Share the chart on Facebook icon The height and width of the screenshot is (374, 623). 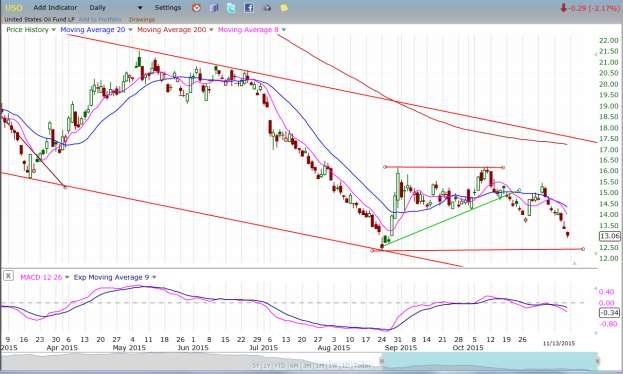249,8
